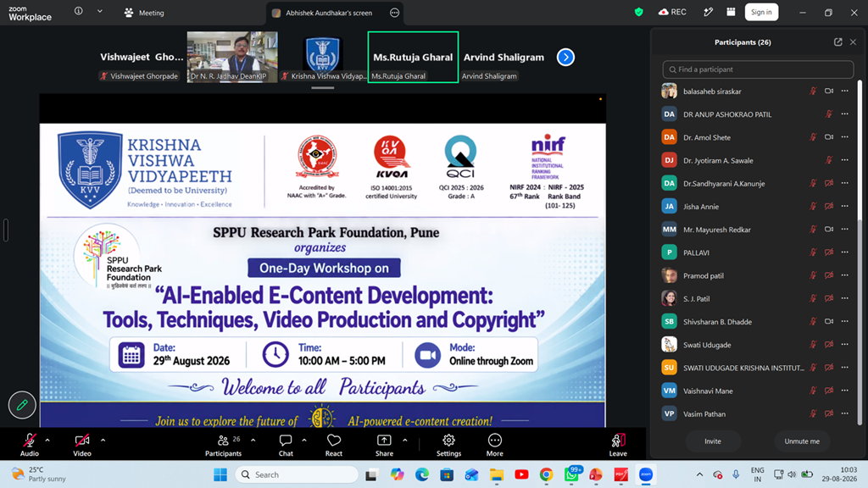Open more options for Dr. Jyotiram A. Sawale
The height and width of the screenshot is (488, 868).
point(845,160)
